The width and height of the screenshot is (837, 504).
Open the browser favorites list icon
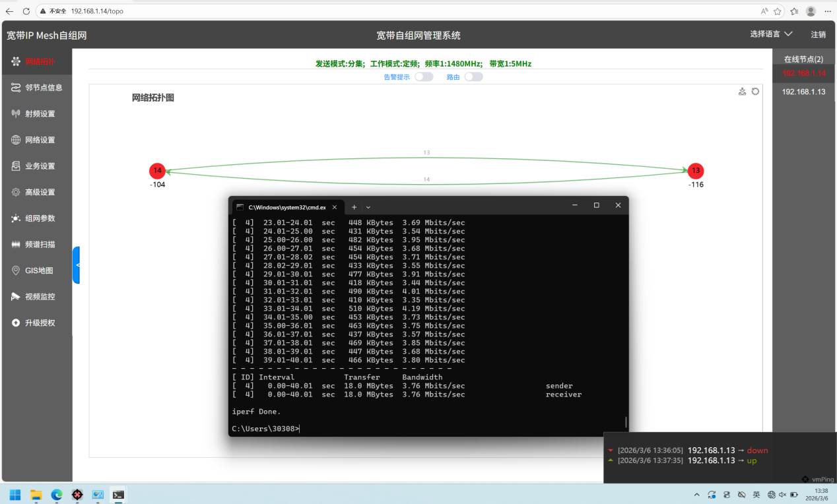point(794,11)
